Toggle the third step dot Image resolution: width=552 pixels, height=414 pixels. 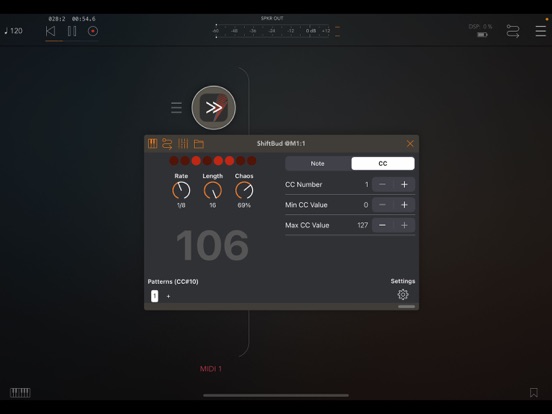(196, 161)
